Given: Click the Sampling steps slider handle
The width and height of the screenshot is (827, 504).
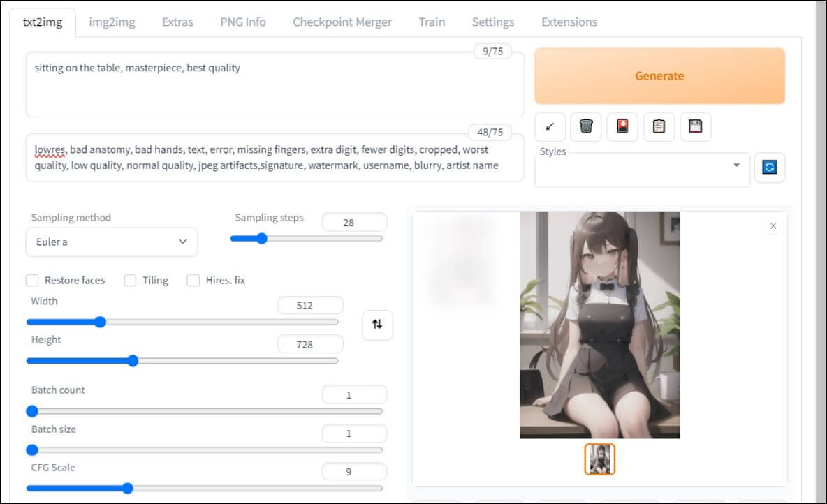Looking at the screenshot, I should [262, 238].
